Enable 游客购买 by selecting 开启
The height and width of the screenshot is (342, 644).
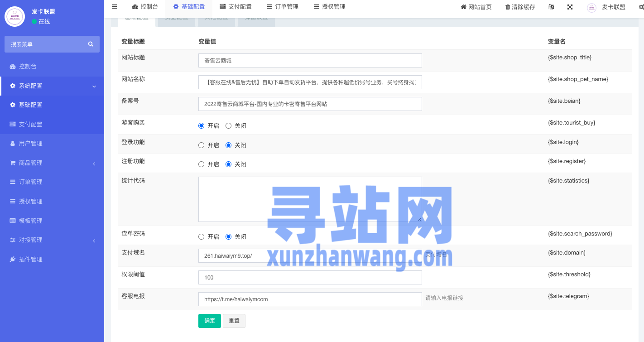202,125
